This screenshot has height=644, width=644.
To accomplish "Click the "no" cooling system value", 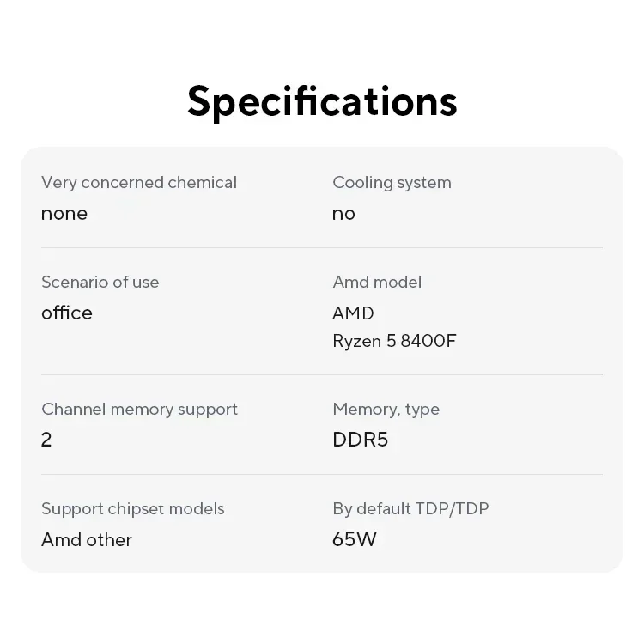I will click(343, 213).
